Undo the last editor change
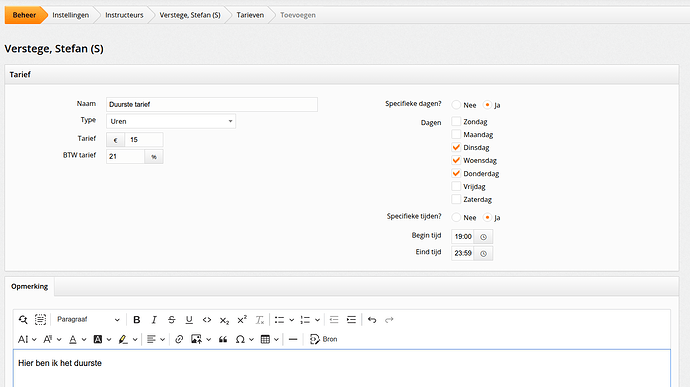 click(372, 320)
